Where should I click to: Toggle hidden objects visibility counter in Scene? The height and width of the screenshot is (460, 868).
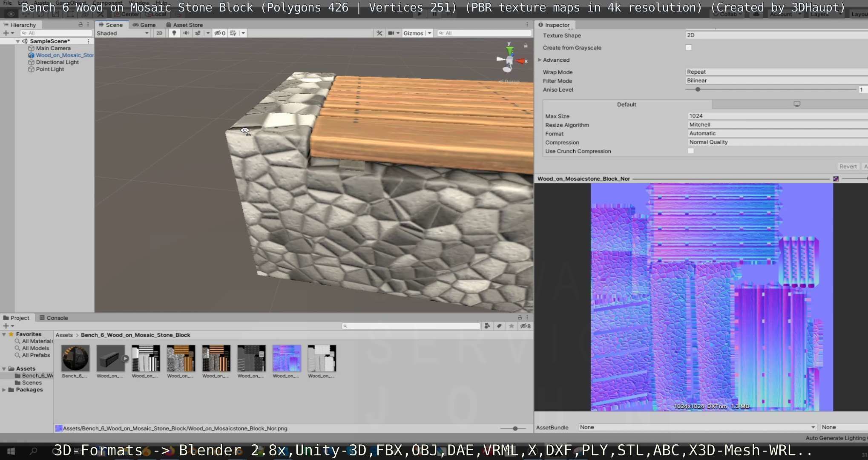click(220, 33)
